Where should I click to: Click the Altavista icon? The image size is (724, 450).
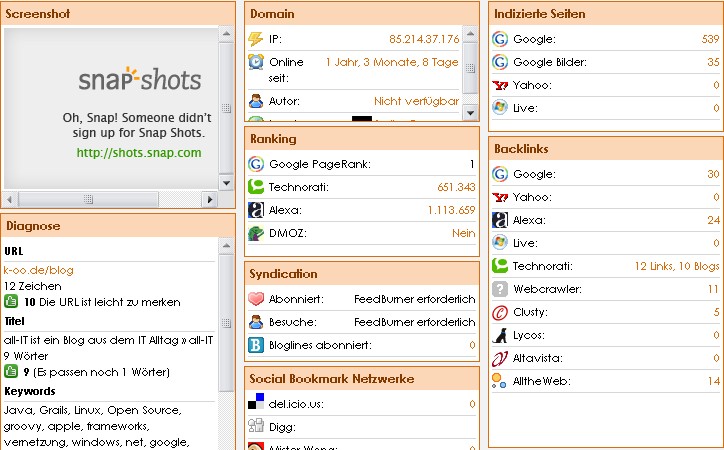click(500, 358)
